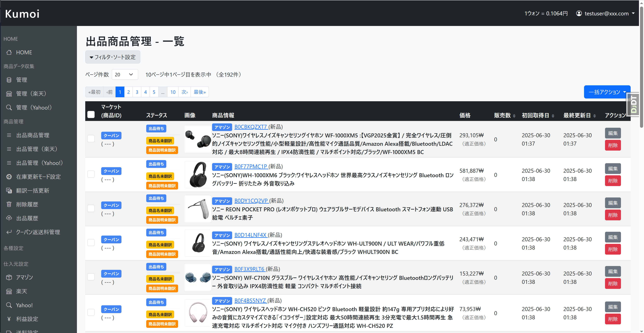Click the 出品履歴 globe icon
Screen dimensions: 644x333
[x=9, y=218]
